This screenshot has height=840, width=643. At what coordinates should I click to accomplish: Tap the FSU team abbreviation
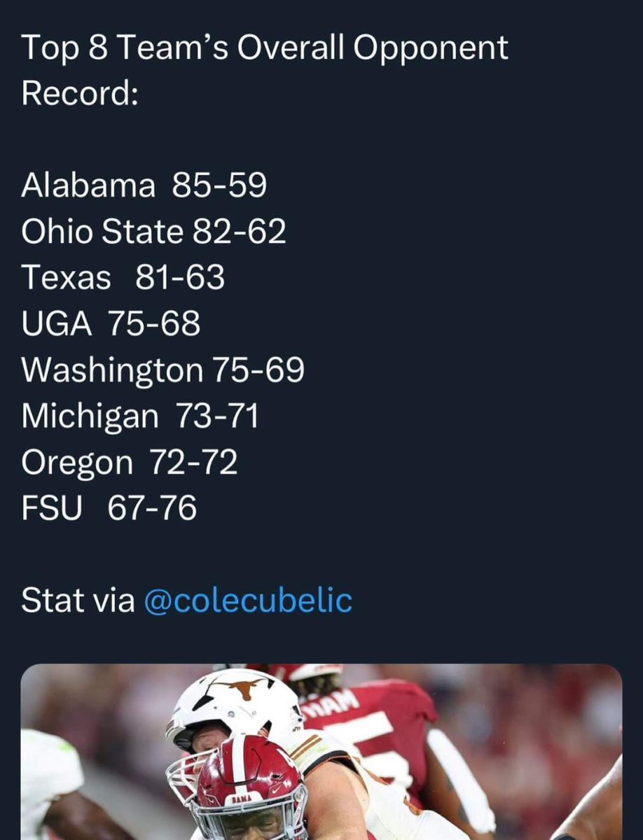[51, 509]
